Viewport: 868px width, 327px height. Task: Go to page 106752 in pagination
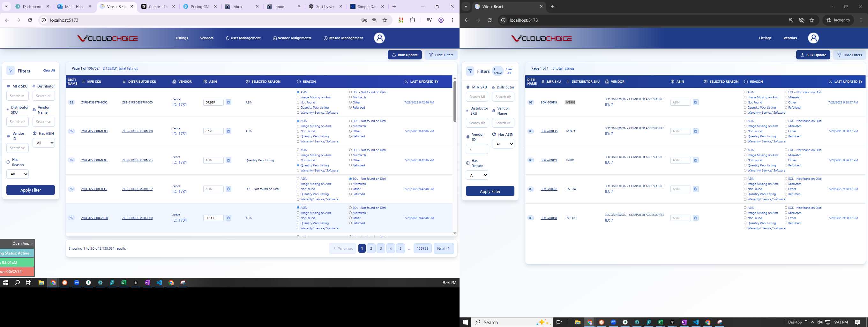(x=423, y=248)
